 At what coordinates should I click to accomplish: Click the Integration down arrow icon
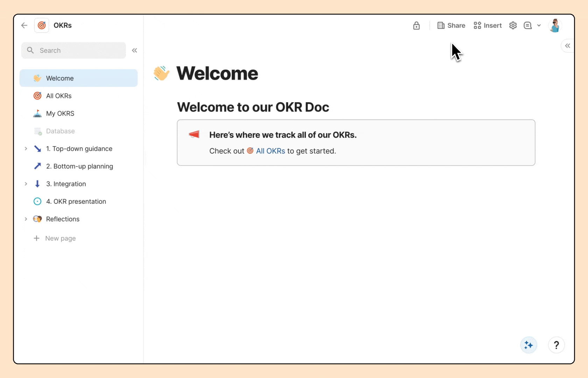37,184
